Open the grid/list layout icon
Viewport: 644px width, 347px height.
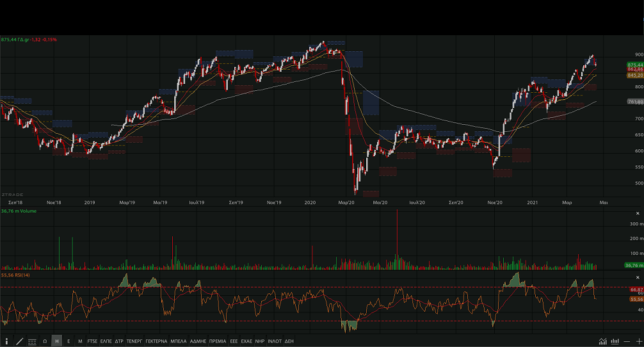tap(32, 341)
